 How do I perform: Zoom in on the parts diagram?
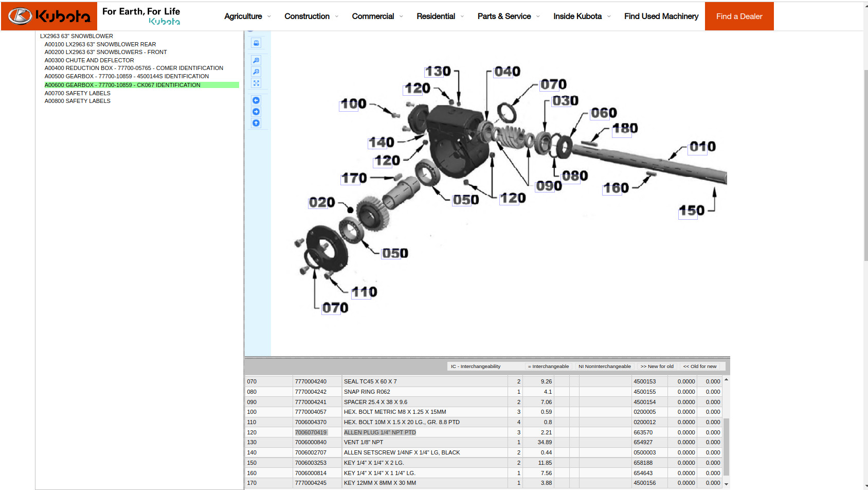coord(256,60)
